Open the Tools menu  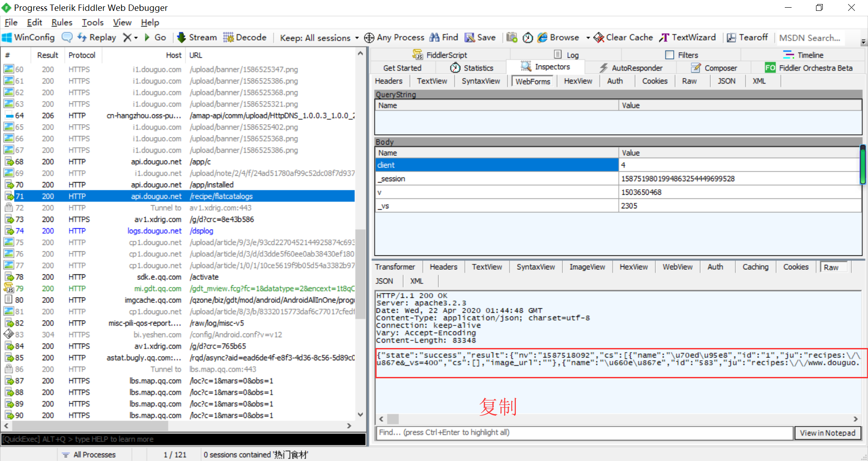tap(93, 23)
